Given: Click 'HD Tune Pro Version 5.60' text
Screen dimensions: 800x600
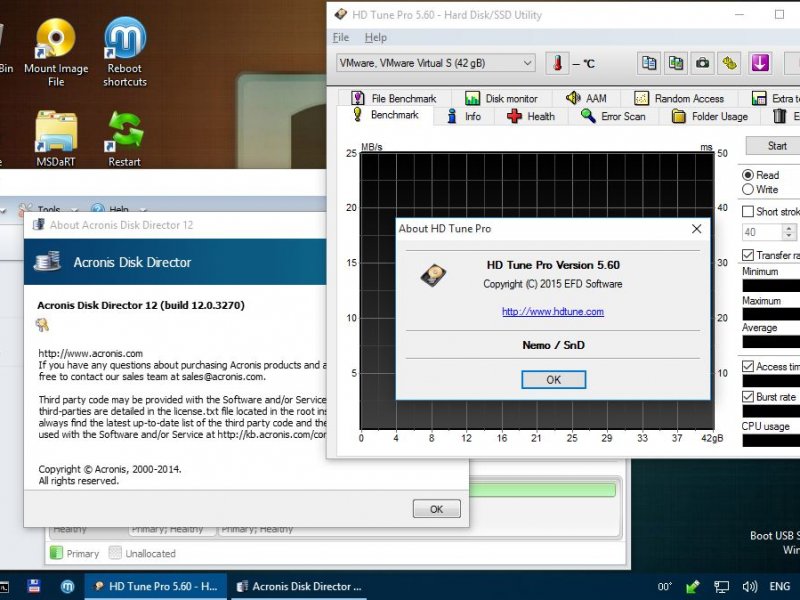Looking at the screenshot, I should coord(553,265).
